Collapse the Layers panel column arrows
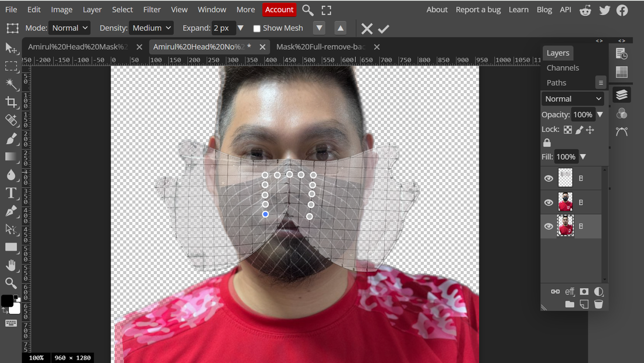Image resolution: width=644 pixels, height=363 pixels. pos(600,40)
